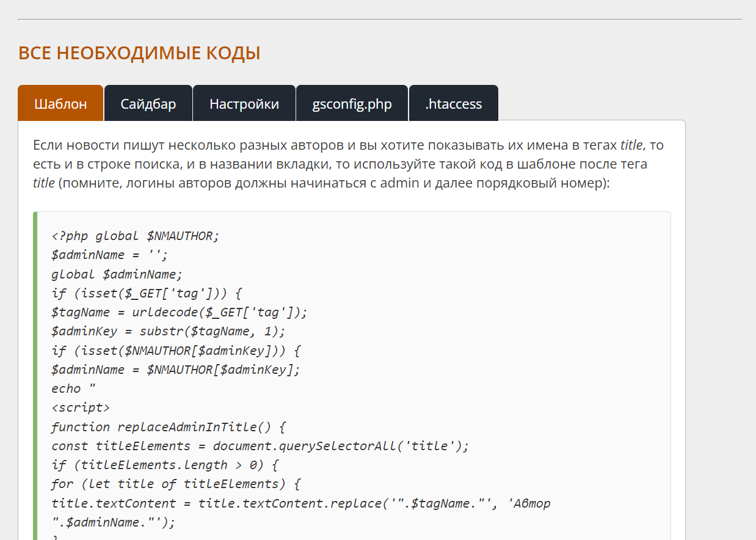Click the '<script>' code line

[x=81, y=407]
